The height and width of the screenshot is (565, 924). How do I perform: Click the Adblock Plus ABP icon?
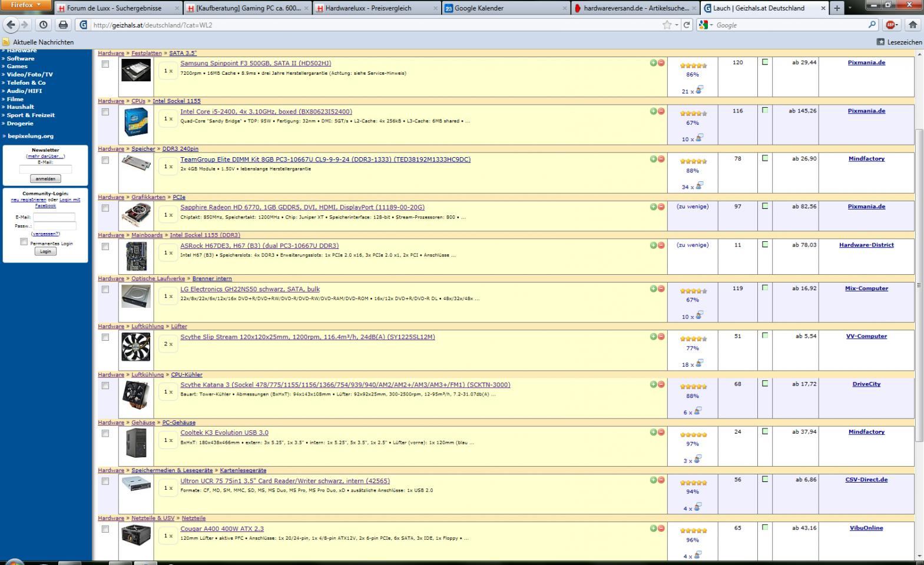pos(891,25)
